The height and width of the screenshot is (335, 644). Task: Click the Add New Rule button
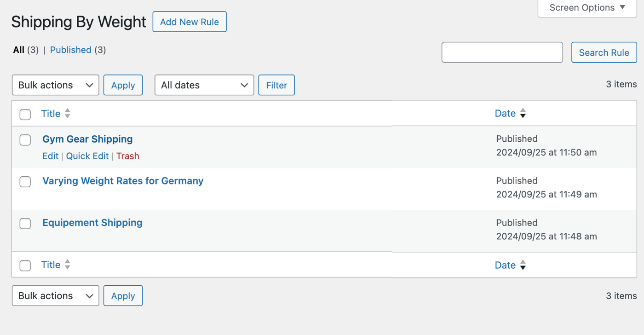coord(189,21)
